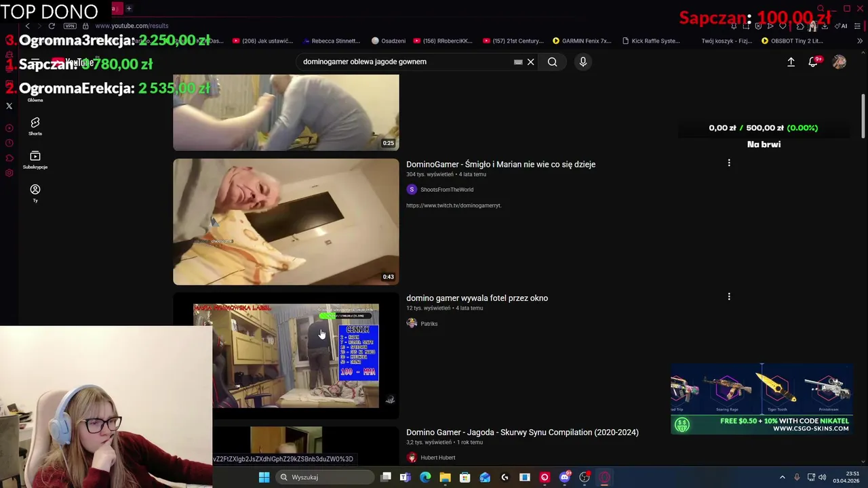
Task: Open Subskrypcje in the YouTube sidebar
Action: tap(35, 160)
